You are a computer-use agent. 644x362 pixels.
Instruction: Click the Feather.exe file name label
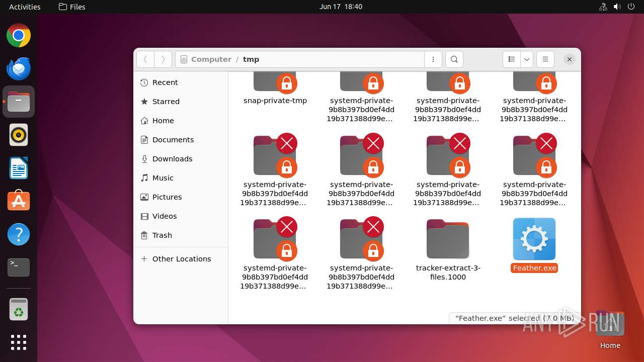534,268
